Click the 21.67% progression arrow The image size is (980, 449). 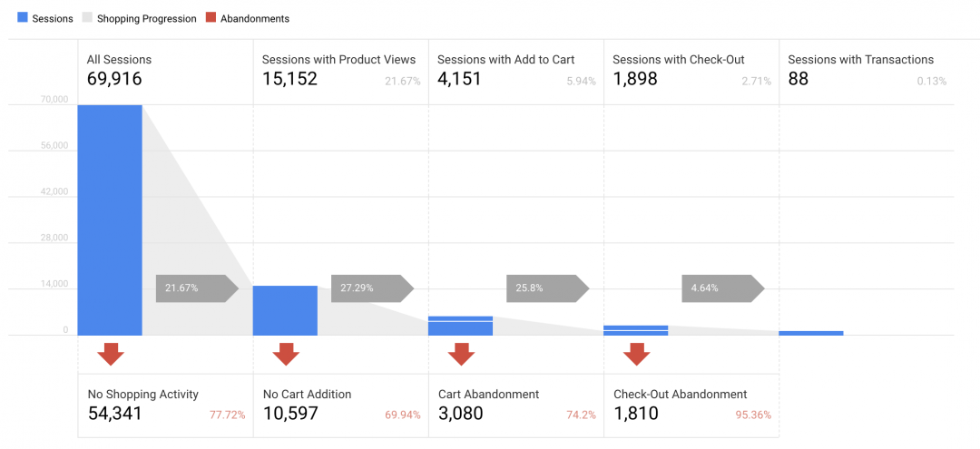(x=198, y=288)
